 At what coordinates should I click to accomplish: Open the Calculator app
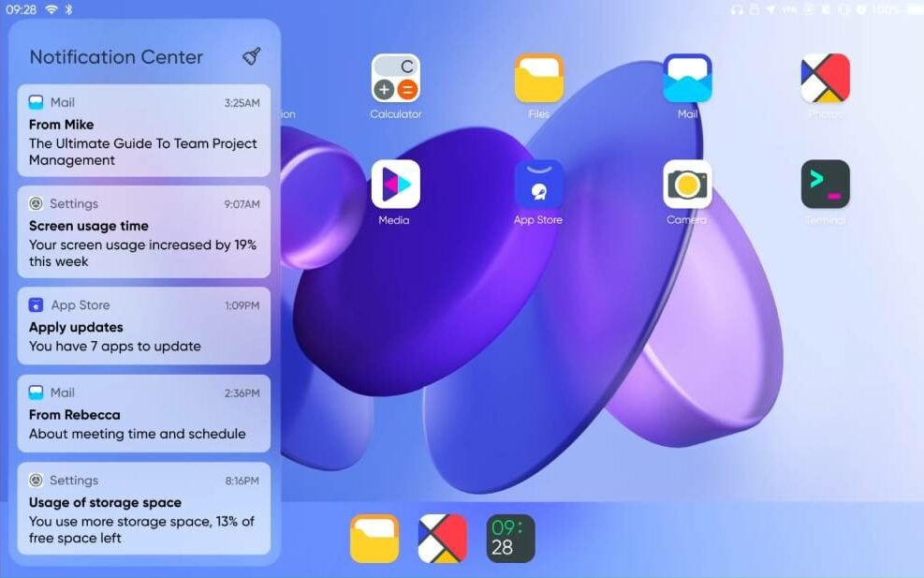395,79
